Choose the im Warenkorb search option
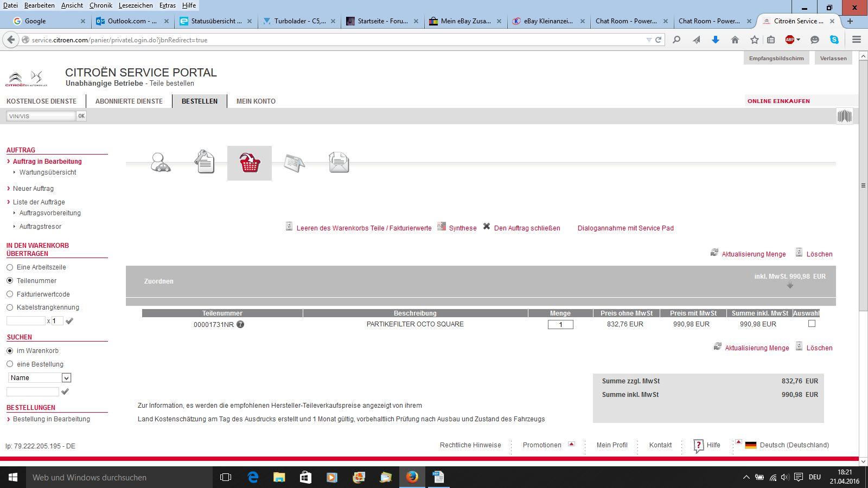 (10, 351)
